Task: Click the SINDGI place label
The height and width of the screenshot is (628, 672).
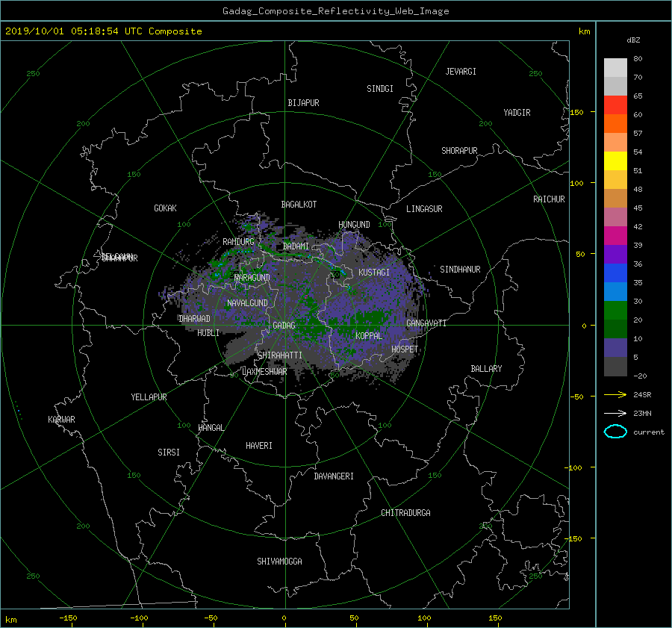Action: (x=380, y=89)
